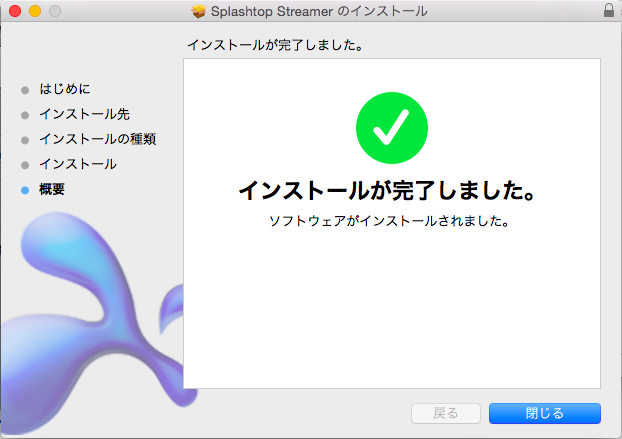Click the bold インストールが完了しました。 heading
This screenshot has width=622, height=439.
[388, 190]
